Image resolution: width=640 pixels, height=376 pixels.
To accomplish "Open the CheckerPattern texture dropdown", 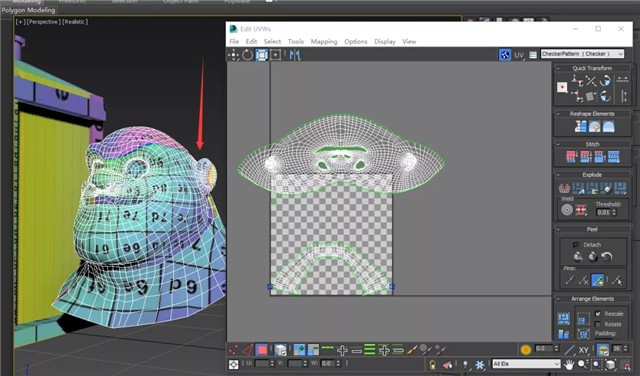I will click(582, 54).
